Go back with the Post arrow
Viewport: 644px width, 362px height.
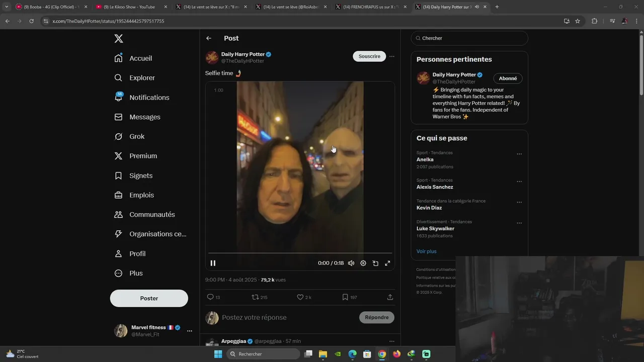[209, 38]
